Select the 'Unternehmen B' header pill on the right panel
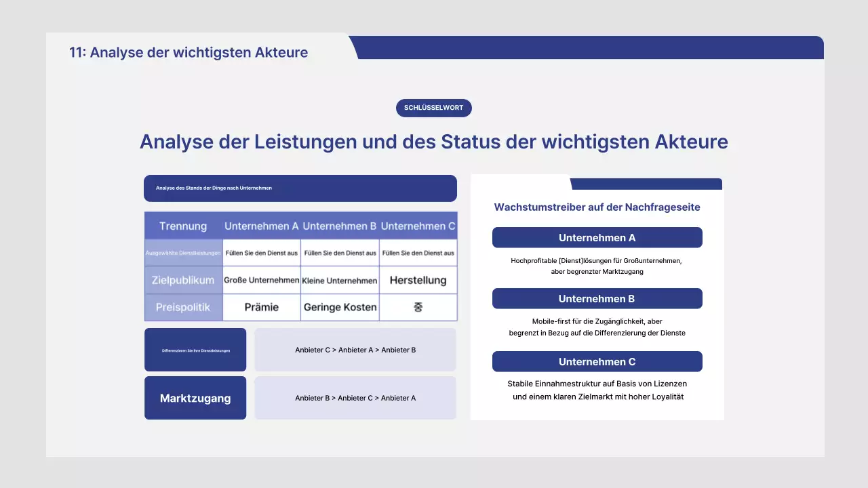This screenshot has height=488, width=868. pyautogui.click(x=597, y=298)
